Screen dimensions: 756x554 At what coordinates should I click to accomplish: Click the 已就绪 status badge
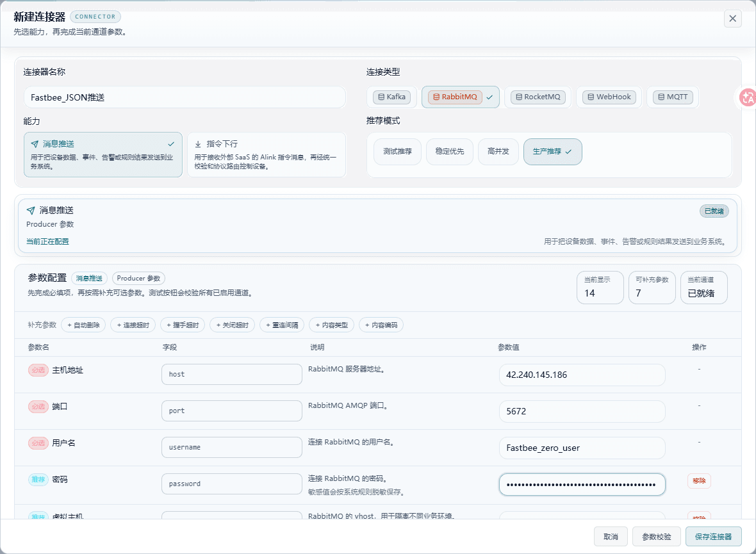point(714,211)
